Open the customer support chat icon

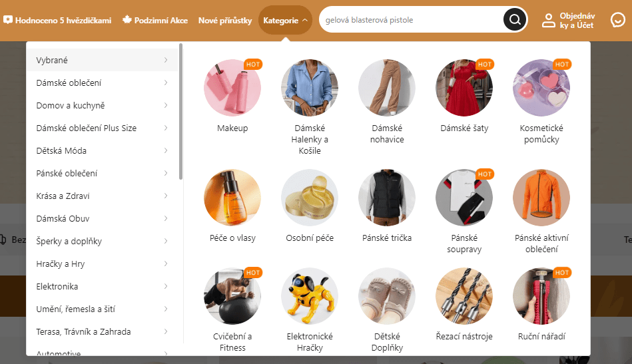617,20
